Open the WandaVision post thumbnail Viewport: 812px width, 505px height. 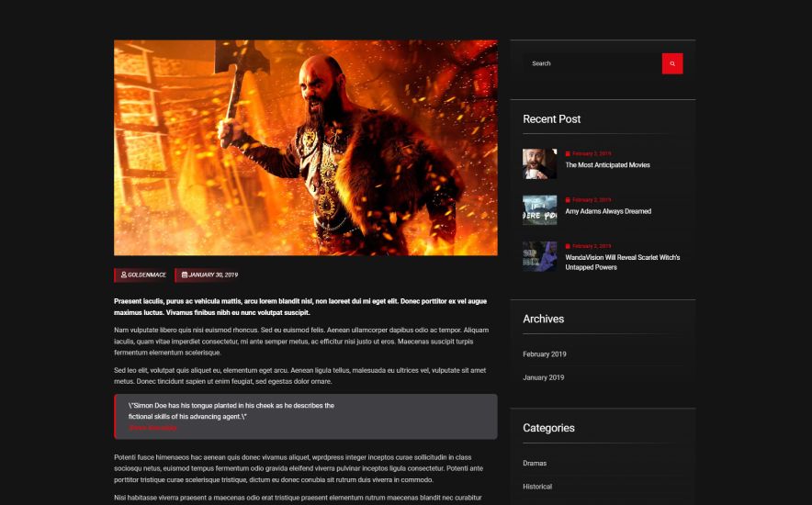539,256
